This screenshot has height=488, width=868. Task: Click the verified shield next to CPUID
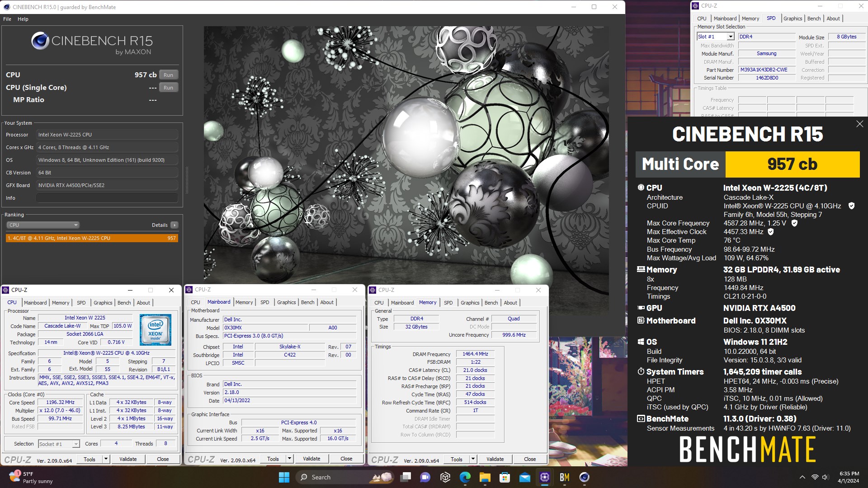(852, 206)
